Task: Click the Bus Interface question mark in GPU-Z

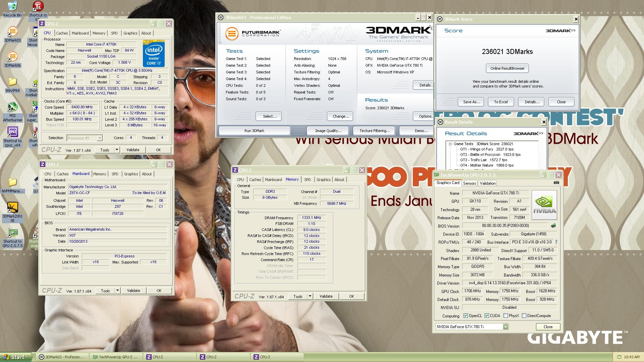Action: pyautogui.click(x=556, y=242)
